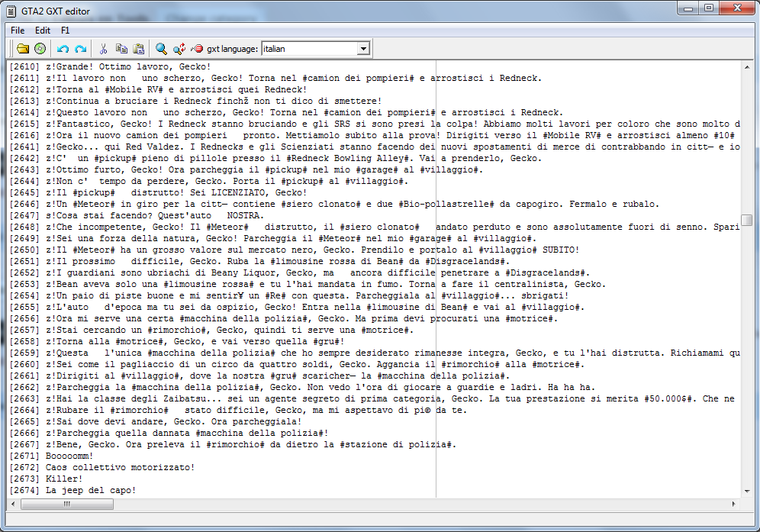Click line [2642] about the Redneck Bowling Alley
This screenshot has height=532, width=760.
coord(275,158)
